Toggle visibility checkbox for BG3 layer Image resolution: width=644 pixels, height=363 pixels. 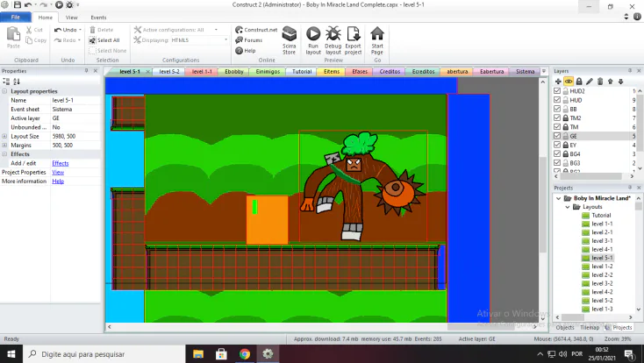(557, 163)
